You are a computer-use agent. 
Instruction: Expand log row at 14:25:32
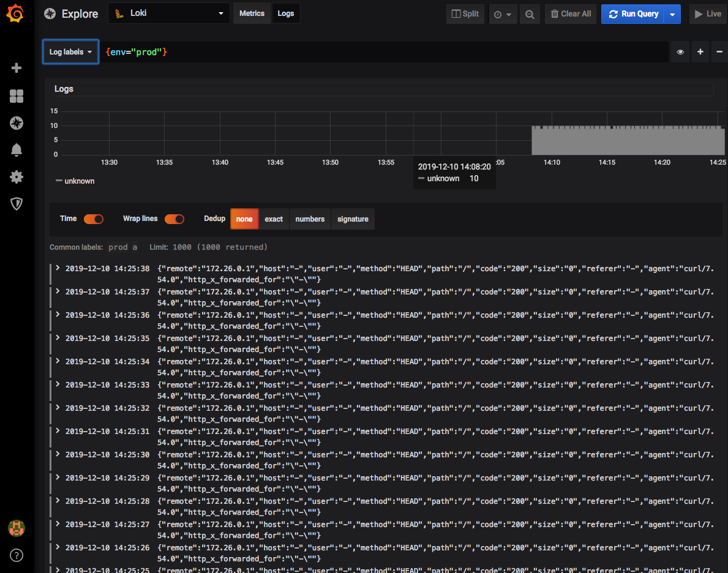pyautogui.click(x=58, y=407)
